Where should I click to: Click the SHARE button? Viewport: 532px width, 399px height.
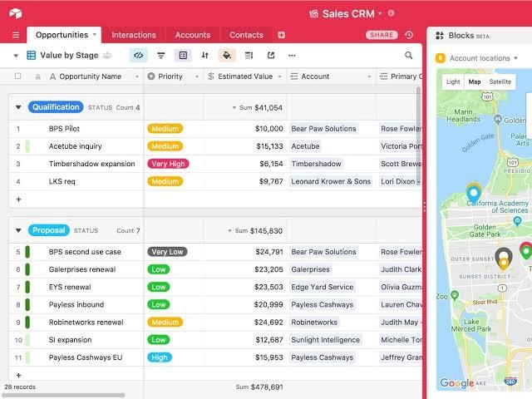pos(382,35)
